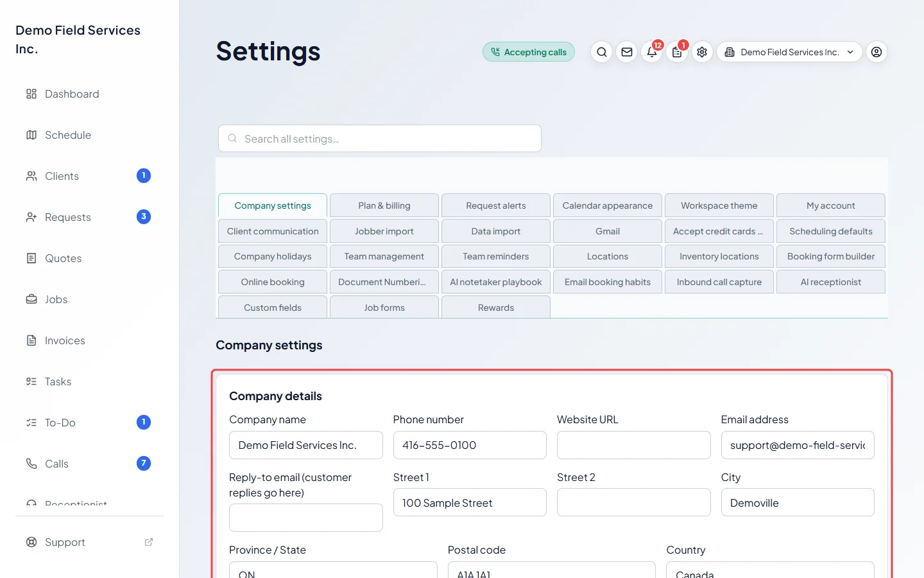Click the Company name input field
Viewport: 924px width, 578px height.
pyautogui.click(x=306, y=445)
